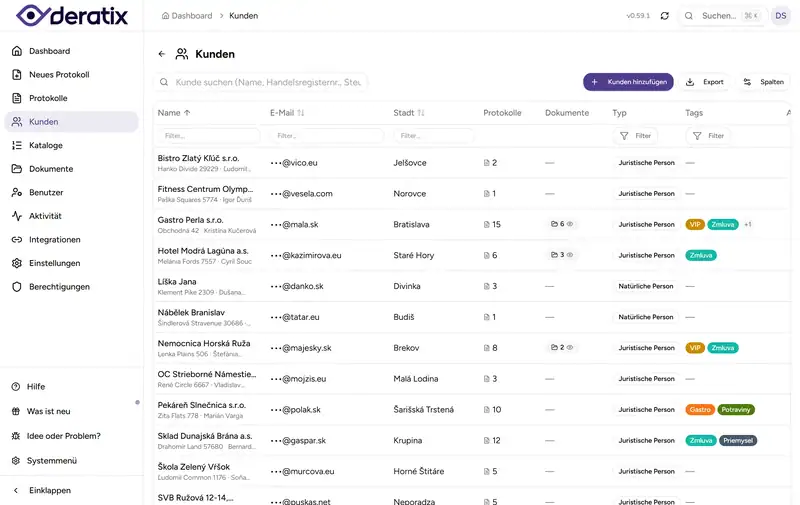Open the DS user avatar menu

(x=781, y=16)
